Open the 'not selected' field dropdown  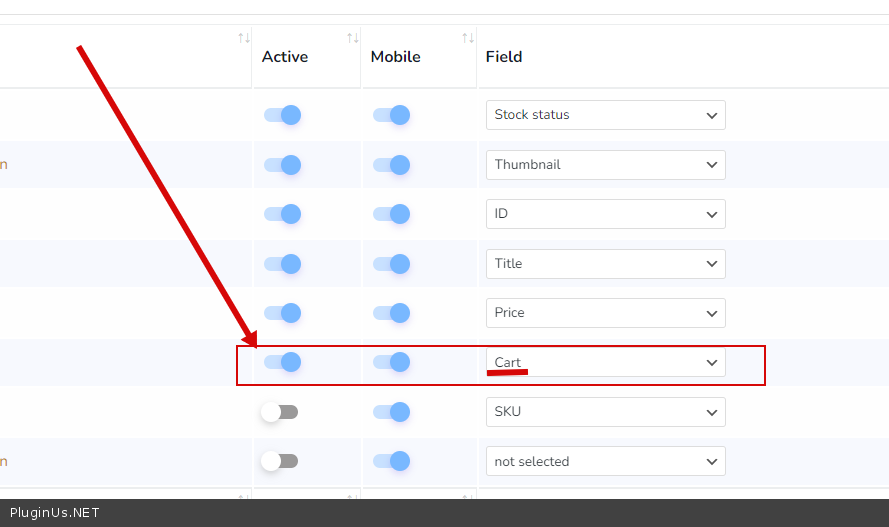605,461
